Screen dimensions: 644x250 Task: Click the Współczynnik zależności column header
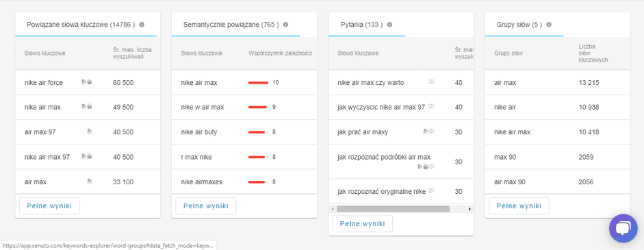(280, 53)
